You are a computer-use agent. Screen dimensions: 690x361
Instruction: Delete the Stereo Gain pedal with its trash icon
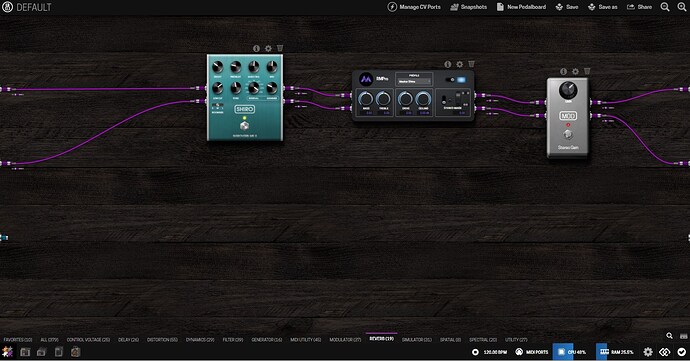[587, 71]
